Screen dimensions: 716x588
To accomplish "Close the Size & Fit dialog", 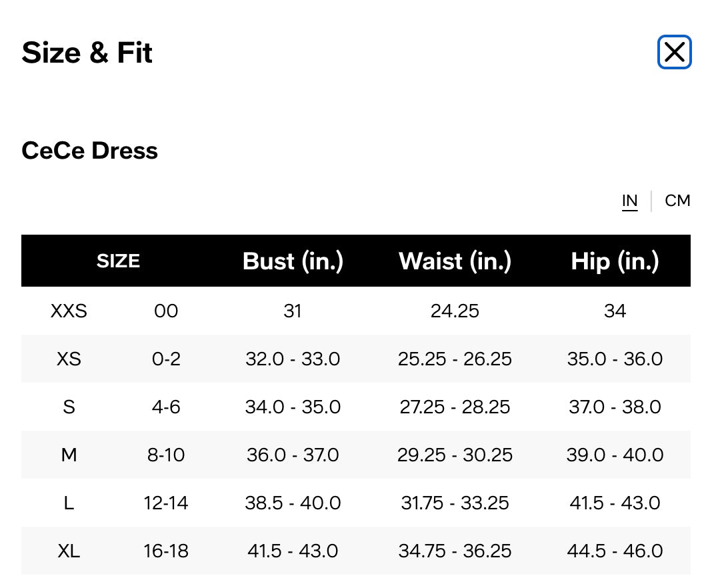I will 674,52.
